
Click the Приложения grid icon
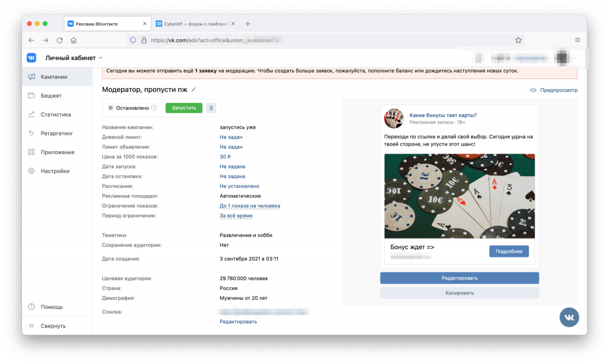(x=32, y=152)
